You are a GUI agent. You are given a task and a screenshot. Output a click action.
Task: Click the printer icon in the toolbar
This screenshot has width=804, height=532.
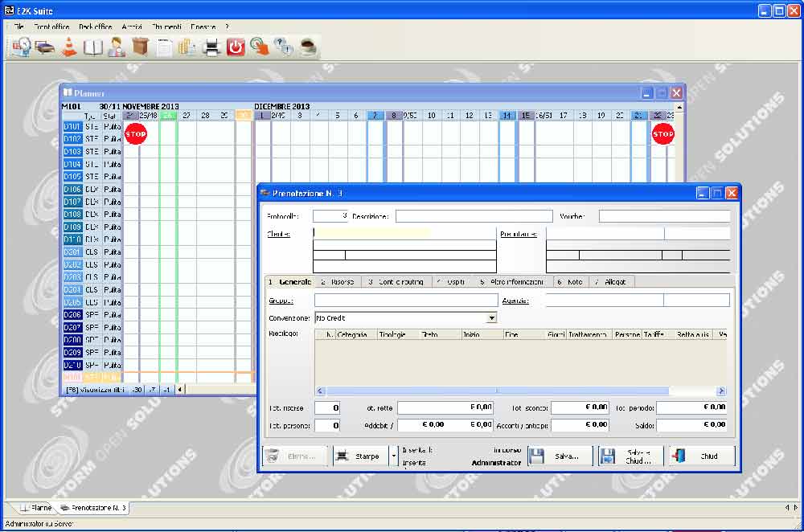[211, 47]
